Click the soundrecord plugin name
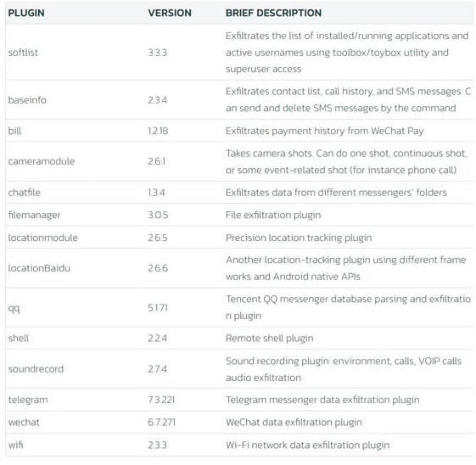This screenshot has height=465, width=476. click(x=36, y=369)
